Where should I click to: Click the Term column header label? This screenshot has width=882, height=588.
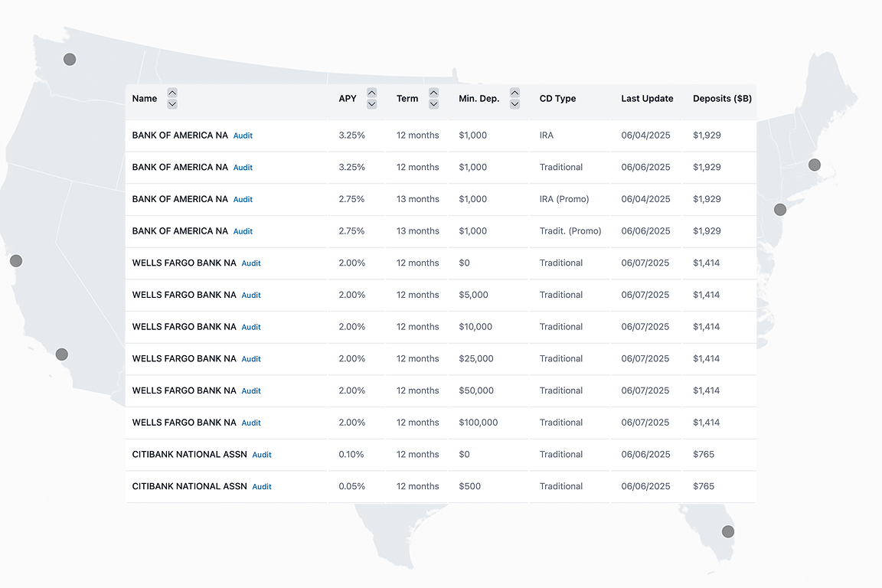tap(407, 99)
